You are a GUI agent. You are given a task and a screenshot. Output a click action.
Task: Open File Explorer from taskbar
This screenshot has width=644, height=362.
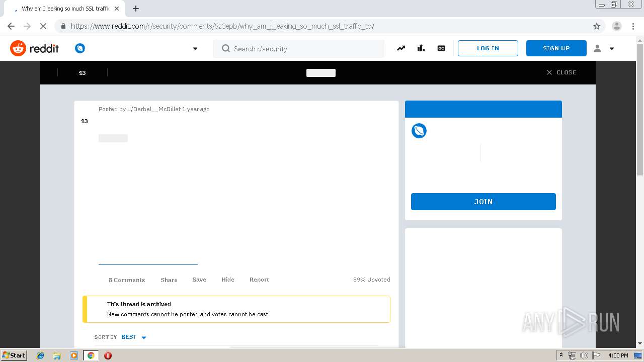tap(57, 355)
